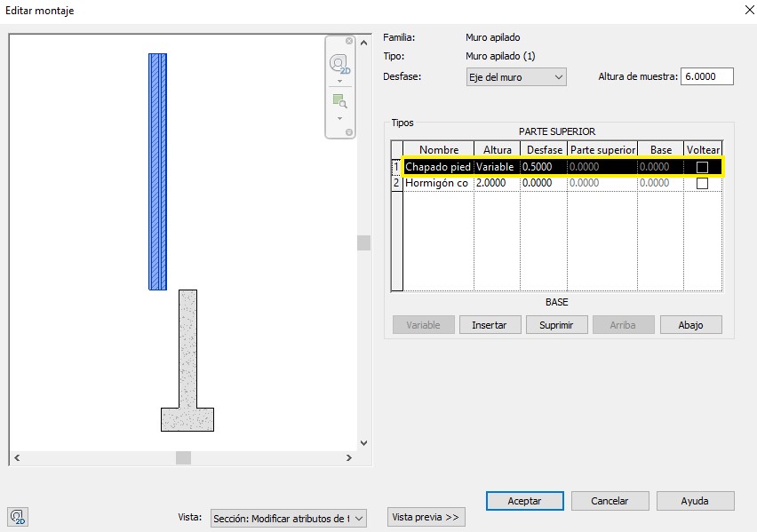Expand the zoom options arrow in navigation bar
This screenshot has width=757, height=532.
339,117
